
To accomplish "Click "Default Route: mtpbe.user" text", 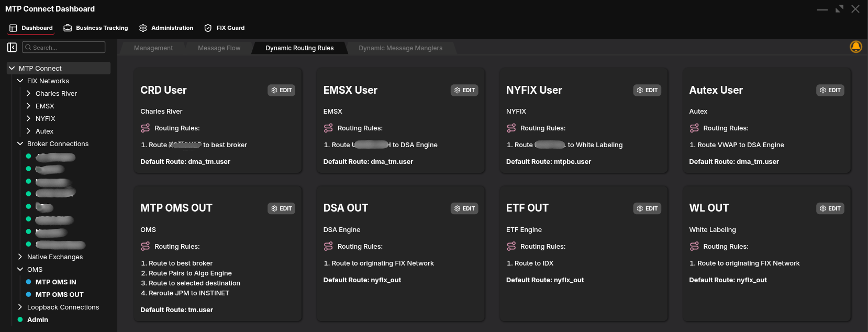I will pyautogui.click(x=549, y=161).
